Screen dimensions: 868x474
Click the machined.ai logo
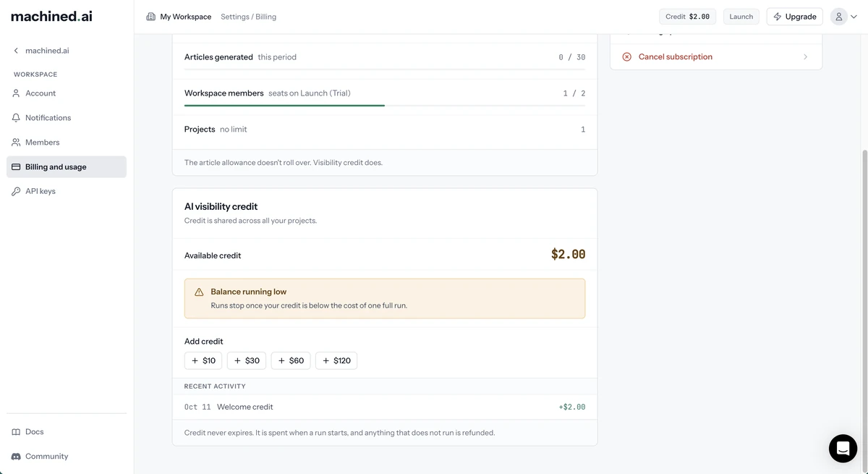(51, 16)
